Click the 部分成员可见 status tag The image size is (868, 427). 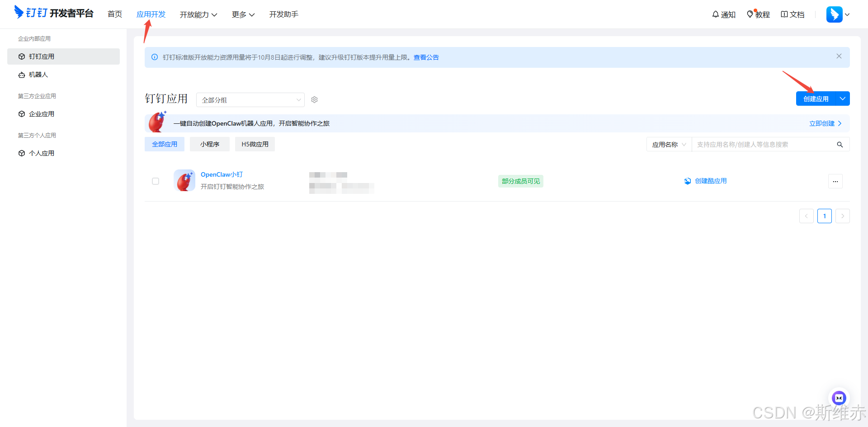(521, 181)
